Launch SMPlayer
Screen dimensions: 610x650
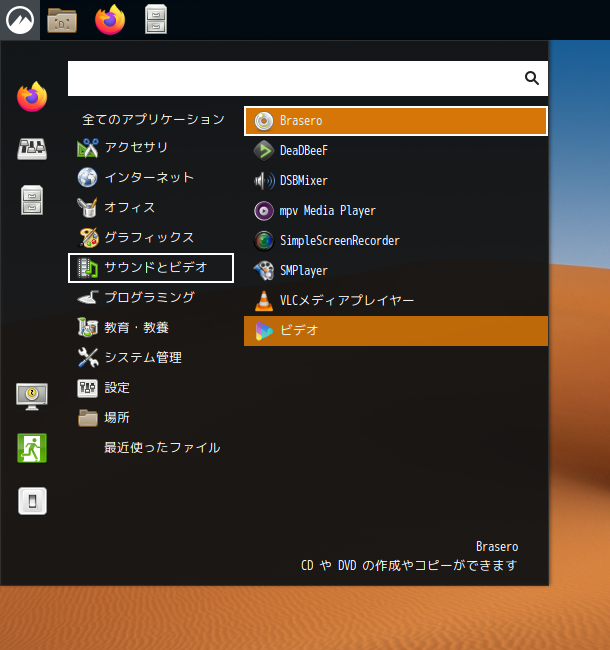click(x=396, y=270)
